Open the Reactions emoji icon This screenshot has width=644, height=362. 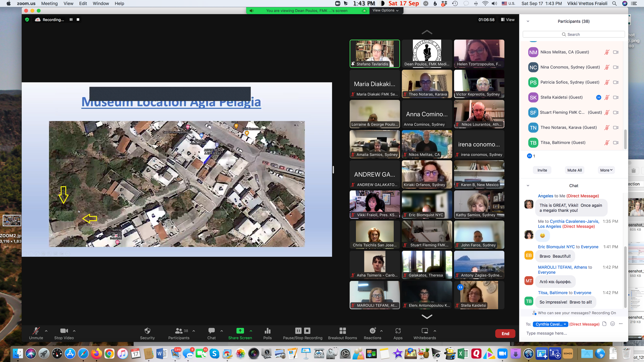click(x=372, y=331)
